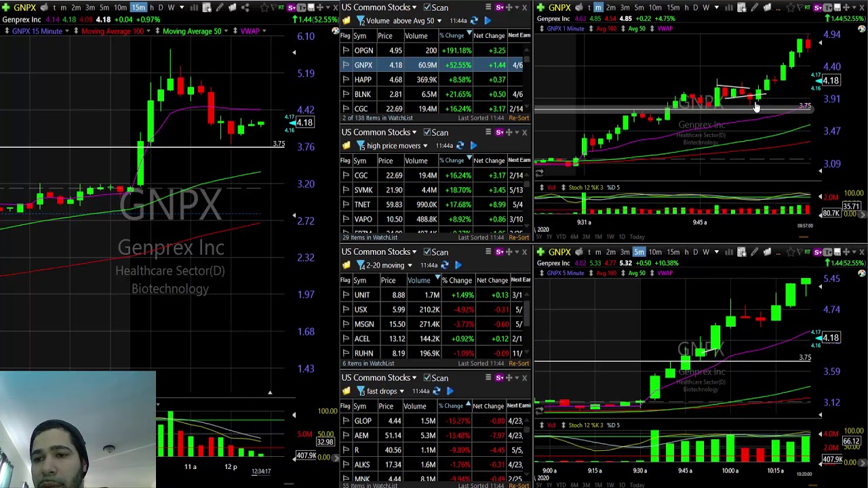Image resolution: width=868 pixels, height=488 pixels.
Task: Toggle Scan checkbox in high price movers watchlist
Action: [x=427, y=132]
